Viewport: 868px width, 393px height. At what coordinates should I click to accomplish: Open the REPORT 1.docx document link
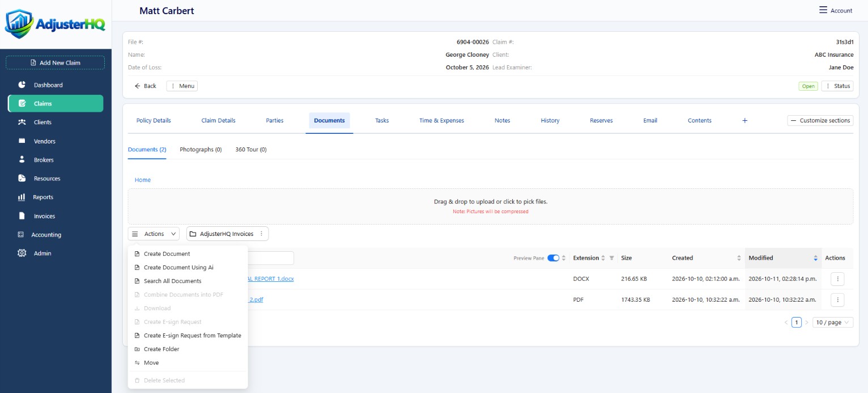[271, 279]
